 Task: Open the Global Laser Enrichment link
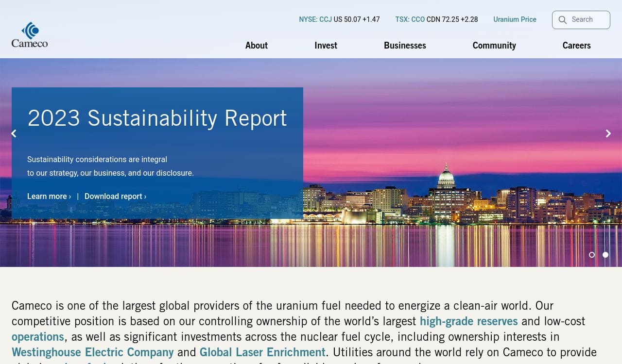point(262,352)
